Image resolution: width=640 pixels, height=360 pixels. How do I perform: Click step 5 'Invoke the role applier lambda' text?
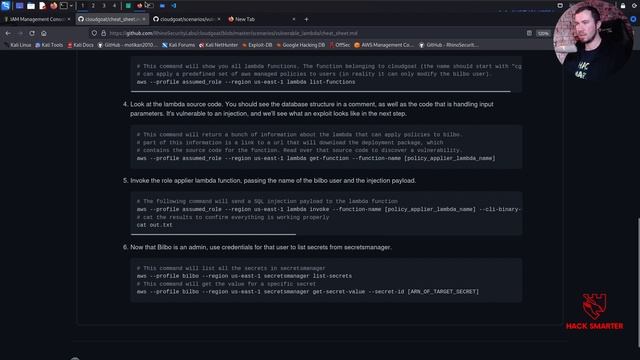[273, 180]
